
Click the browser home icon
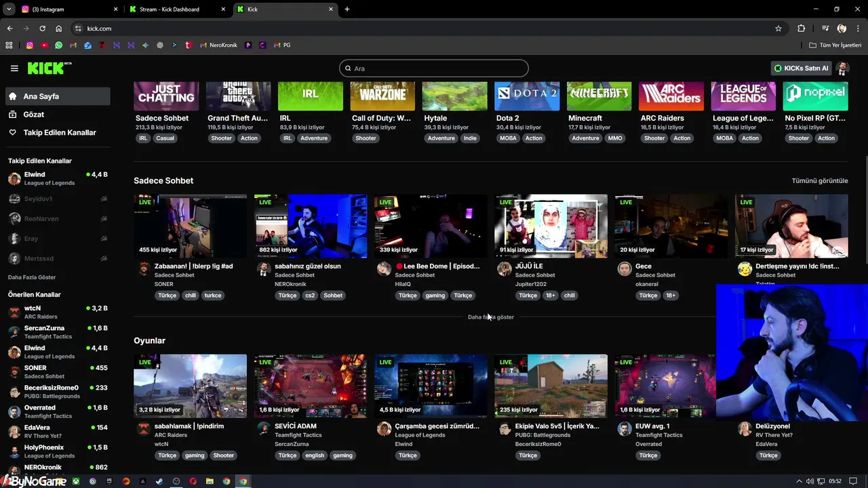click(59, 28)
